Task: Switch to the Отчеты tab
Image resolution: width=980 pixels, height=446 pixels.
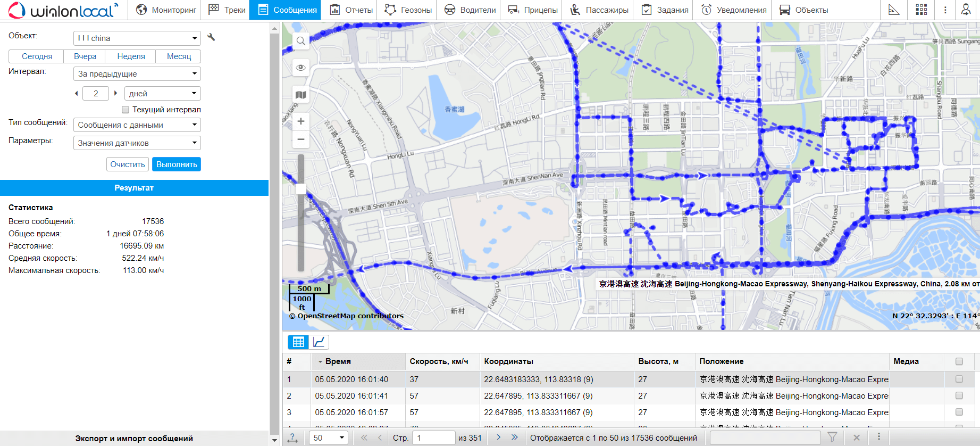Action: tap(351, 10)
